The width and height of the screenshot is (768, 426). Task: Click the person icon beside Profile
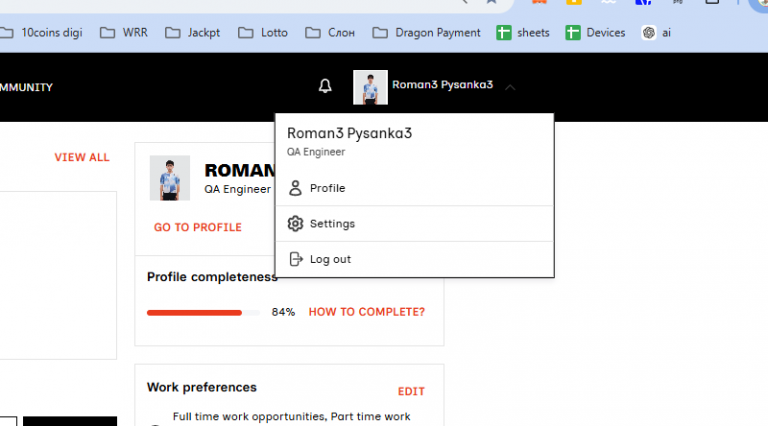point(295,188)
